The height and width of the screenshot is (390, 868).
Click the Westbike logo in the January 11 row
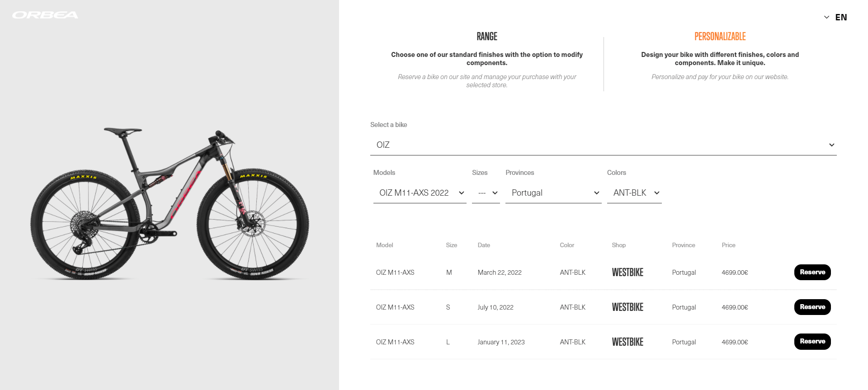(x=627, y=342)
